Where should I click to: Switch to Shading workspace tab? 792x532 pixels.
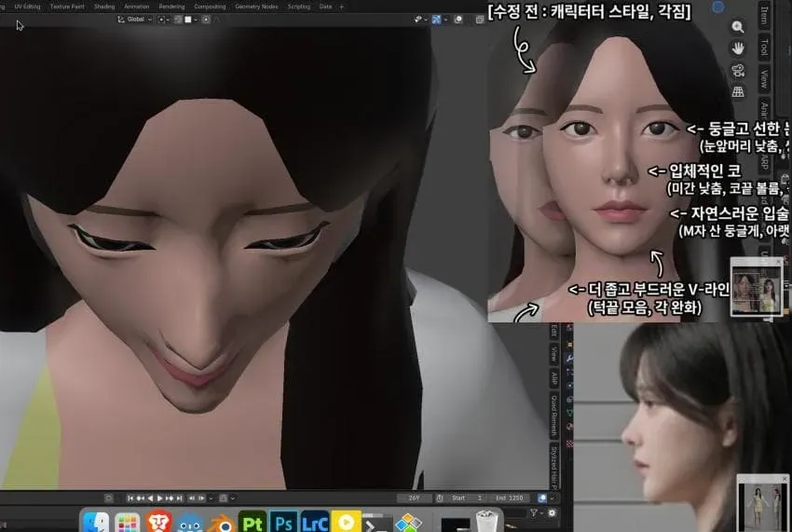click(x=104, y=7)
